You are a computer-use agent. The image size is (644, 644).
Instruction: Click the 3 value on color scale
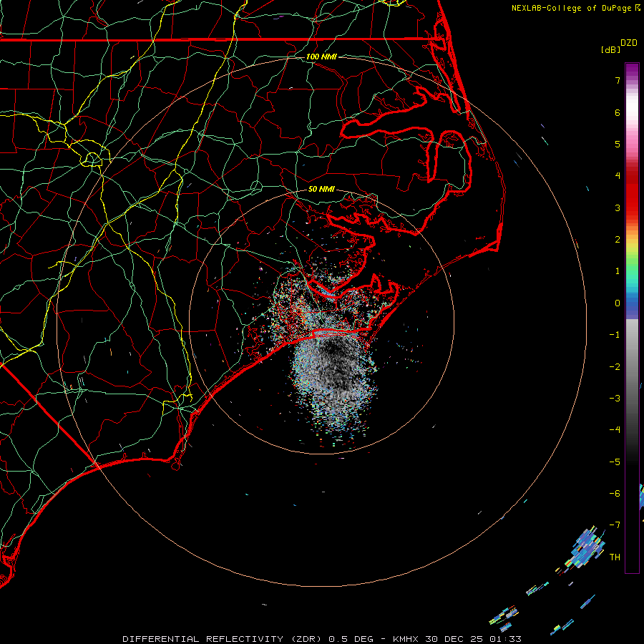(618, 208)
